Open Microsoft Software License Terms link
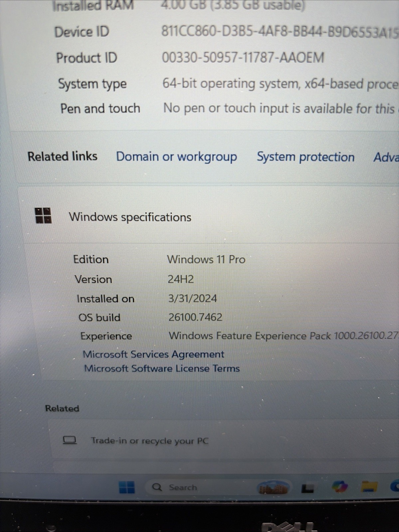 coord(162,369)
